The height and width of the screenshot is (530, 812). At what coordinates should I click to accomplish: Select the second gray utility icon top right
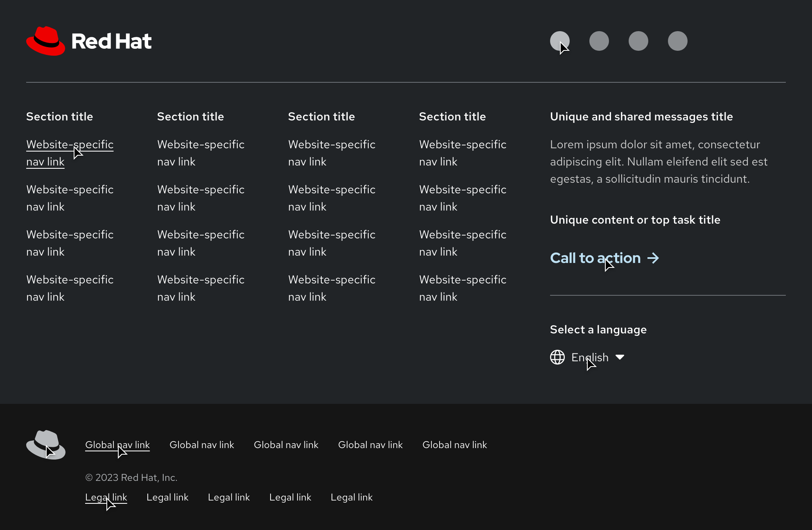(599, 41)
